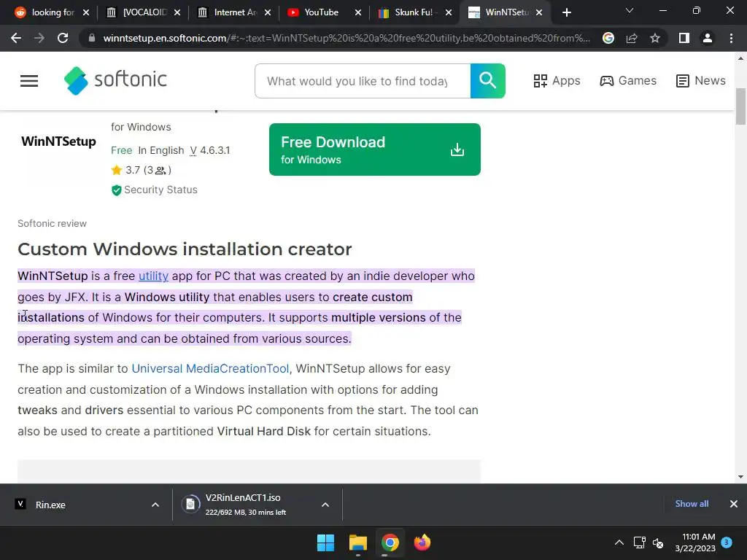Open Chrome's three-dot menu
This screenshot has height=560, width=747.
click(731, 38)
